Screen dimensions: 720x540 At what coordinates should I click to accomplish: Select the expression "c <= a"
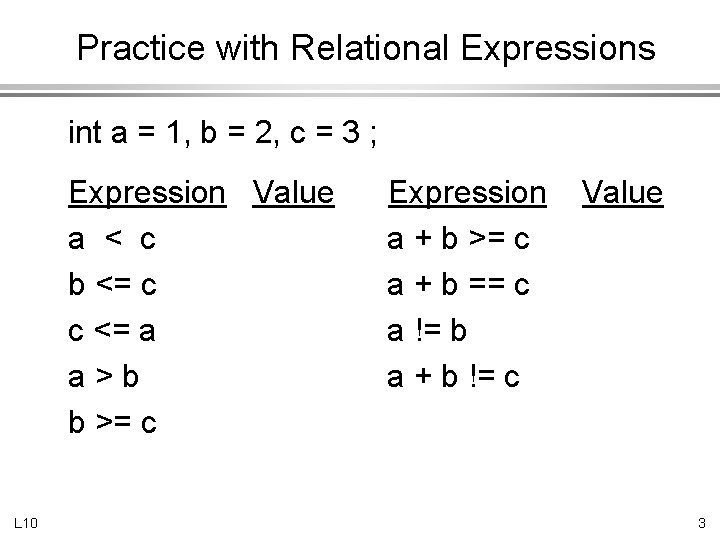pyautogui.click(x=112, y=331)
